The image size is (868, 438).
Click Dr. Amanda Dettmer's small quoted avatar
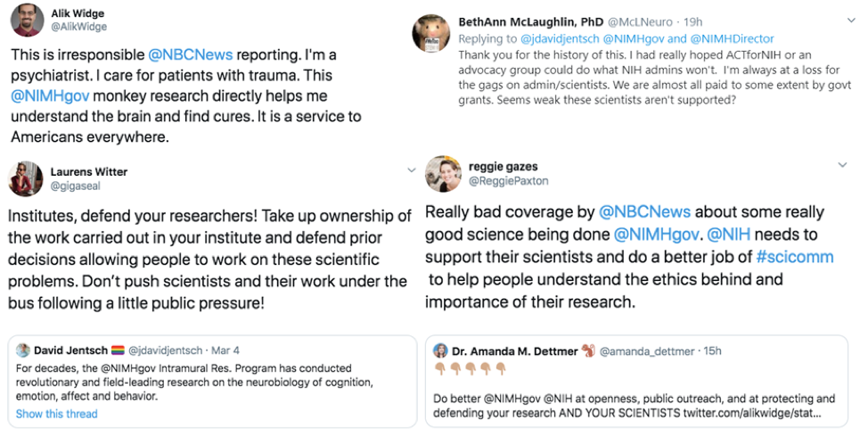point(440,351)
